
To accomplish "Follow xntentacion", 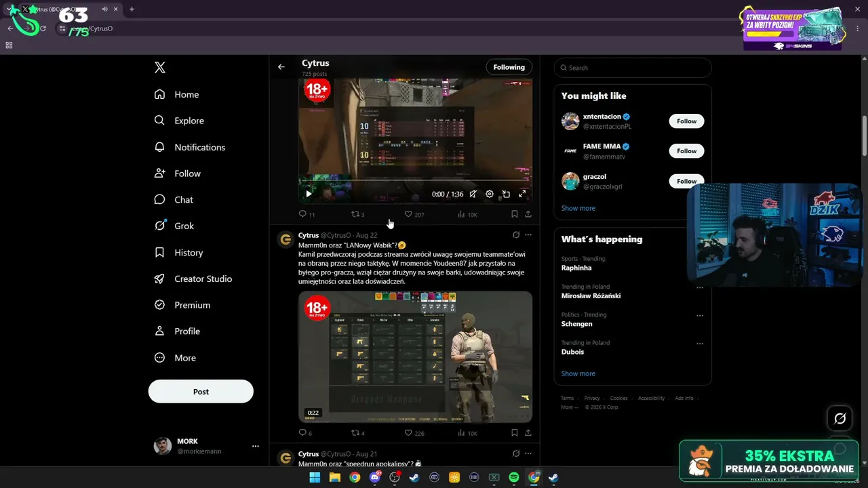I will pyautogui.click(x=687, y=121).
